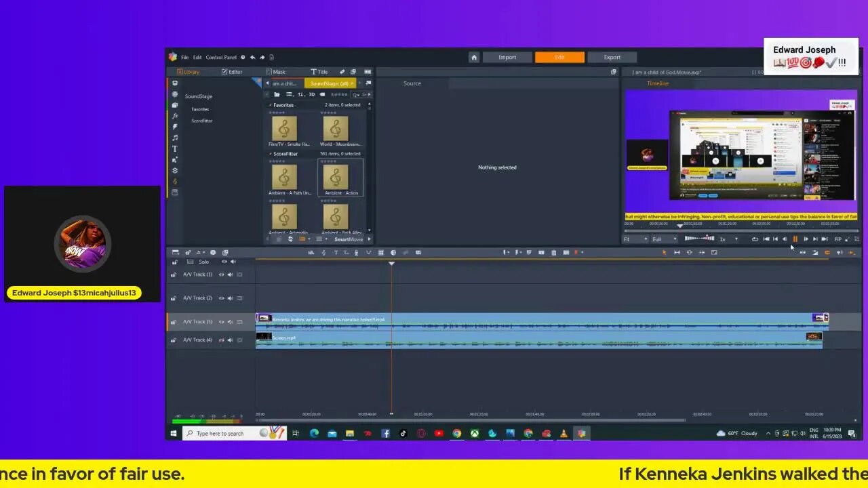Viewport: 868px width, 488px height.
Task: Expand SmartMovie with the arrow at library bottom
Action: 369,239
